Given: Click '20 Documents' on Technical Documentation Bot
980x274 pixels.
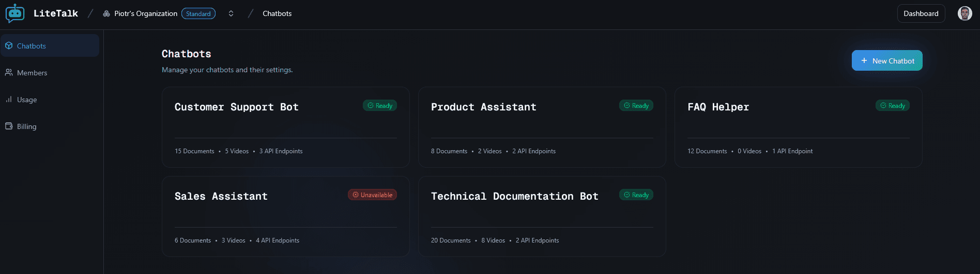Looking at the screenshot, I should pyautogui.click(x=451, y=240).
